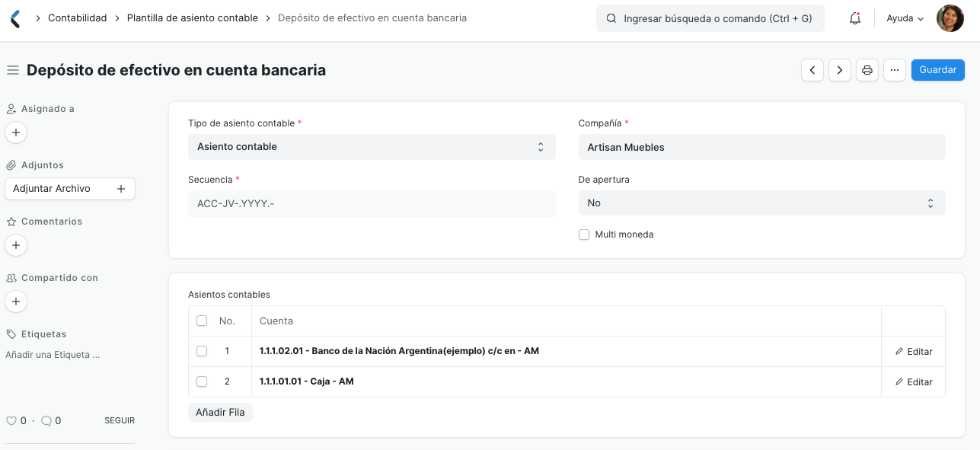Click the Adjuntar Archivo button
The width and height of the screenshot is (980, 450).
(70, 189)
